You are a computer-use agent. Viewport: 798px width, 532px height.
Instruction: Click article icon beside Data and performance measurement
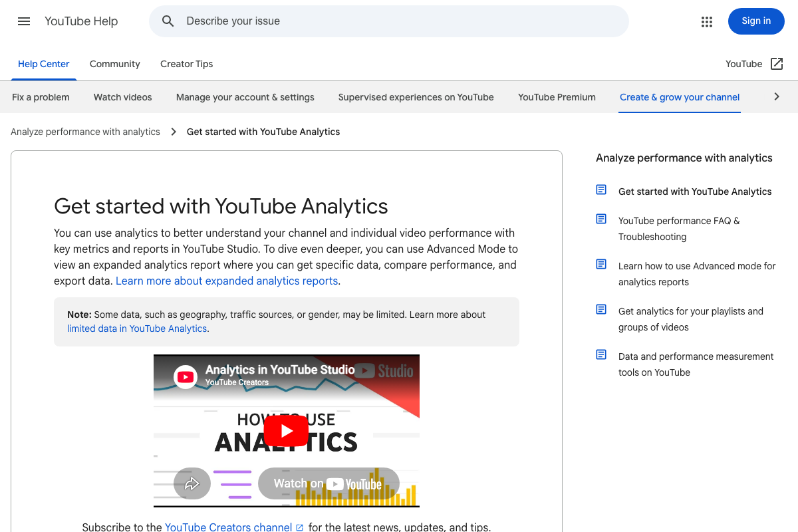[x=601, y=355]
